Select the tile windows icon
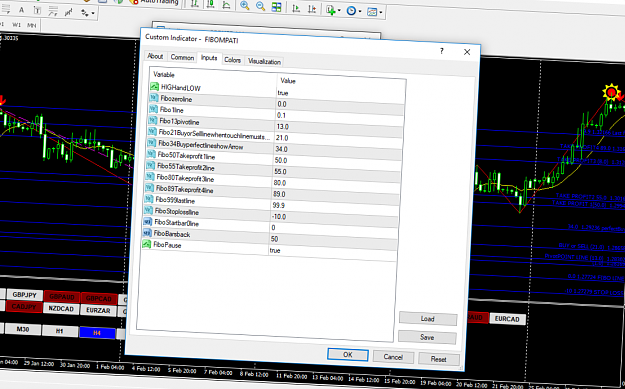Viewport: 625px width, 389px height. [x=276, y=7]
